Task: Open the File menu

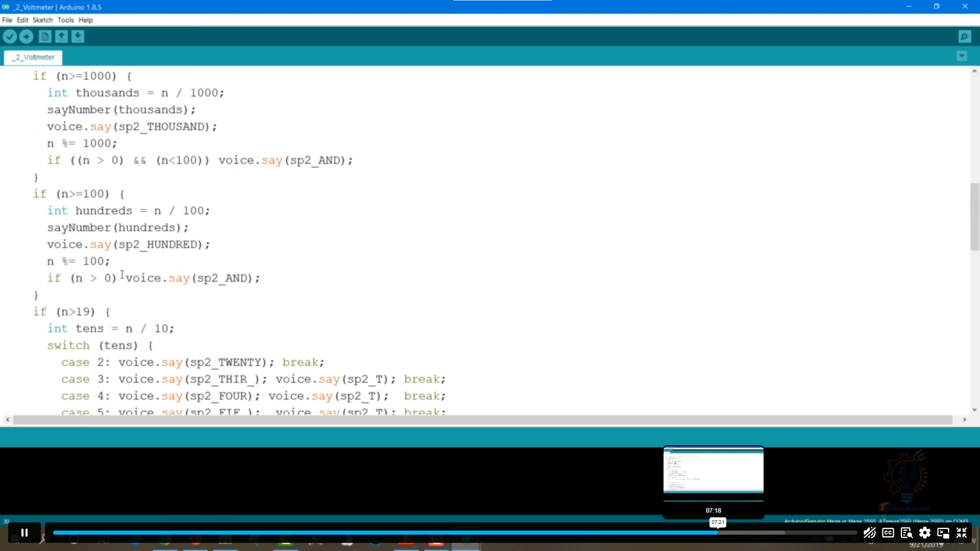Action: (x=7, y=19)
